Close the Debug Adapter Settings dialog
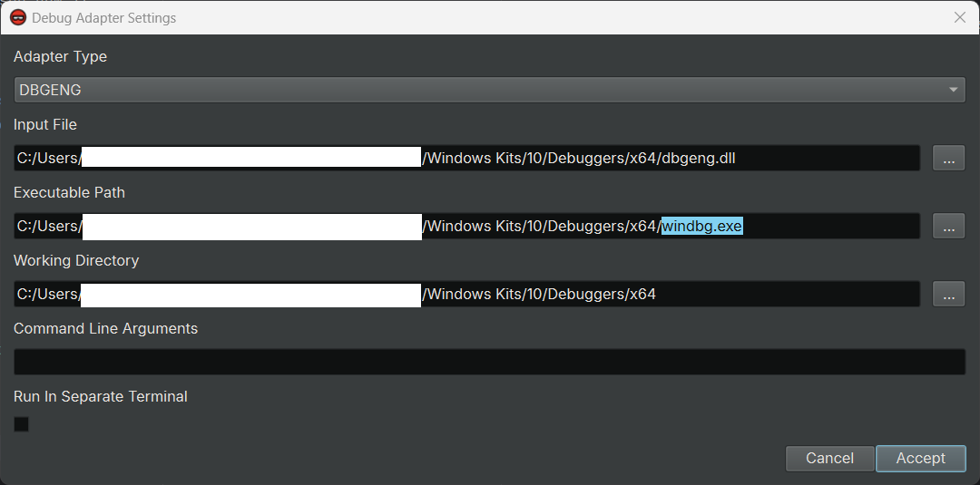Screen dimensions: 980x485 960,17
